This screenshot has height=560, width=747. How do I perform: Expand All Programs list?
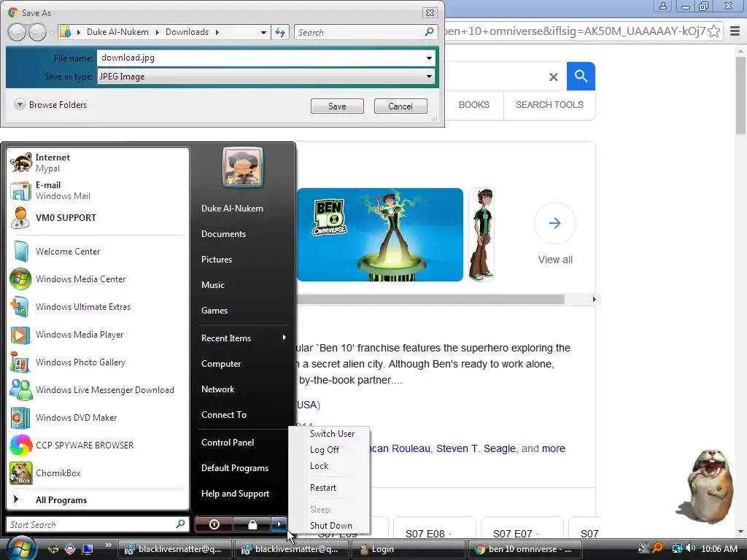pos(98,499)
